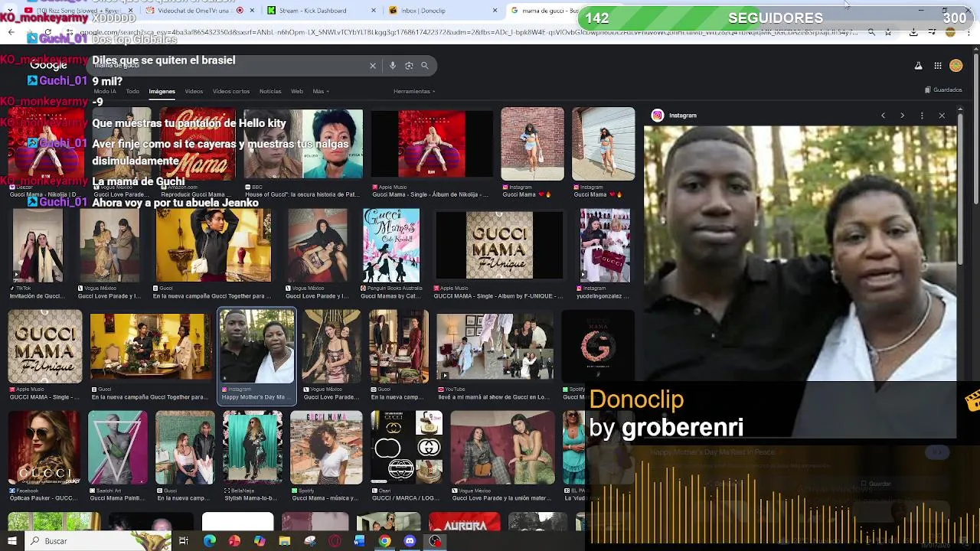Screen dimensions: 980x551
Task: Expand the Herramientas dropdown
Action: pyautogui.click(x=414, y=91)
